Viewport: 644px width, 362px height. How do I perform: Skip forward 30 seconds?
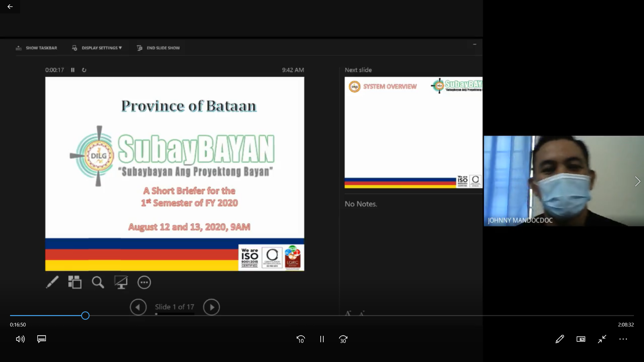point(343,339)
